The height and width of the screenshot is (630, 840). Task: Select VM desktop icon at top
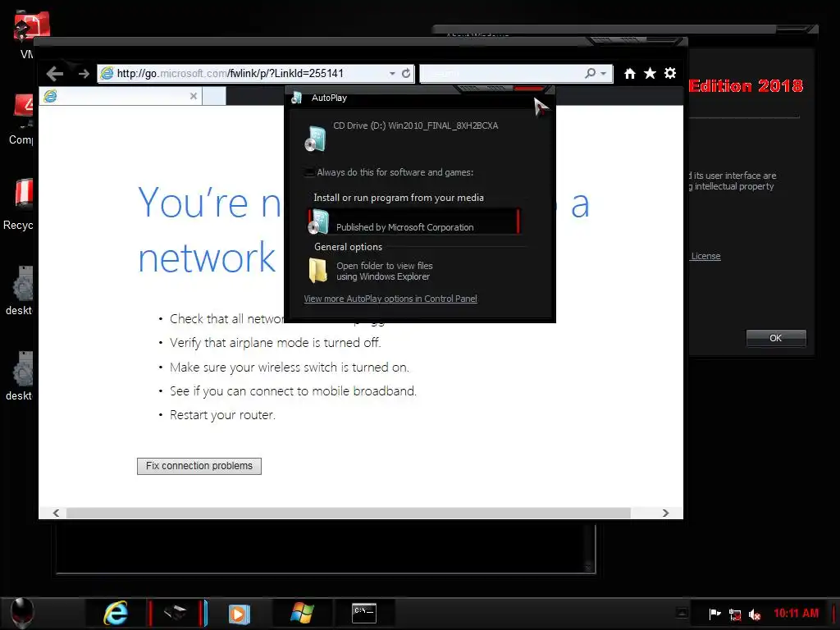tap(30, 33)
